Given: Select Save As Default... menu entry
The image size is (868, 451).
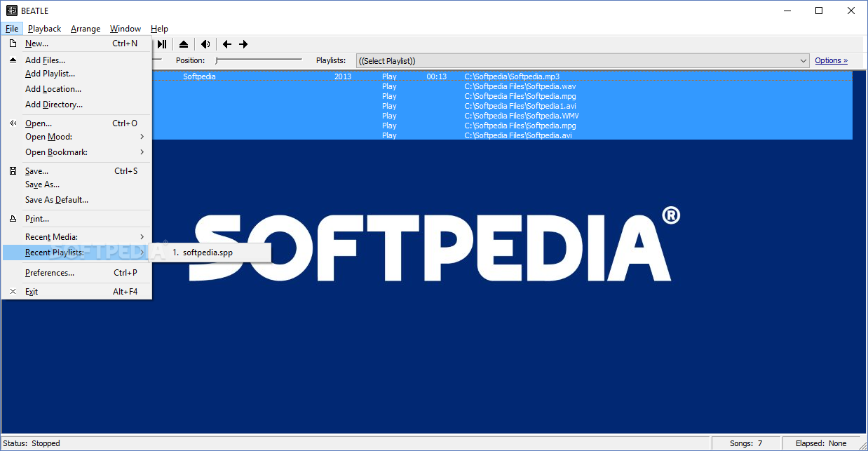Looking at the screenshot, I should pos(76,200).
